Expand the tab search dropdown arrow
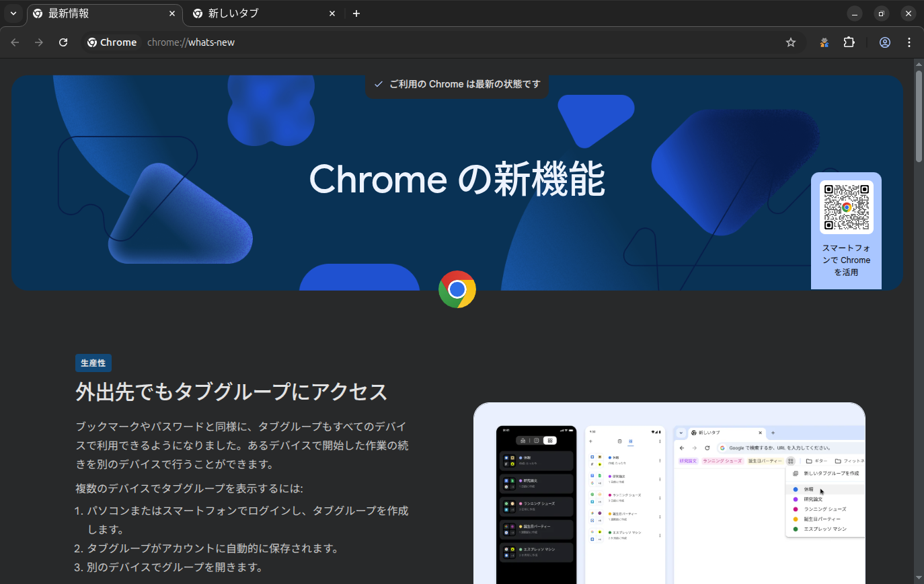924x584 pixels. [x=13, y=13]
